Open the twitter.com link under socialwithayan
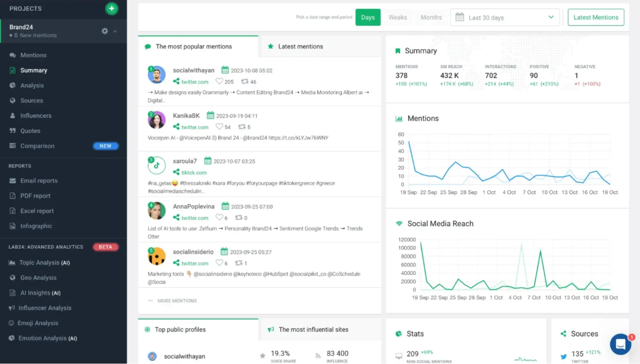The width and height of the screenshot is (640, 364). tap(195, 82)
